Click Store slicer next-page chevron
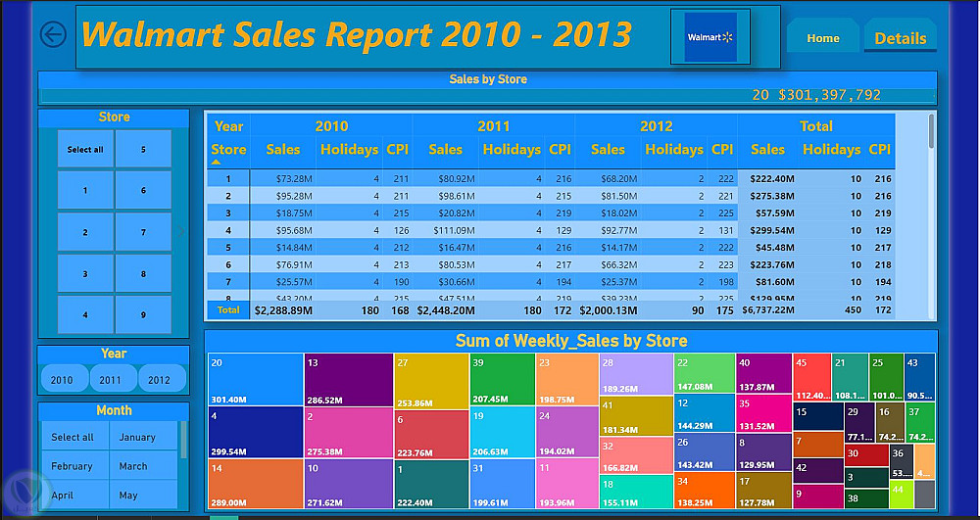980x520 pixels. 181,231
